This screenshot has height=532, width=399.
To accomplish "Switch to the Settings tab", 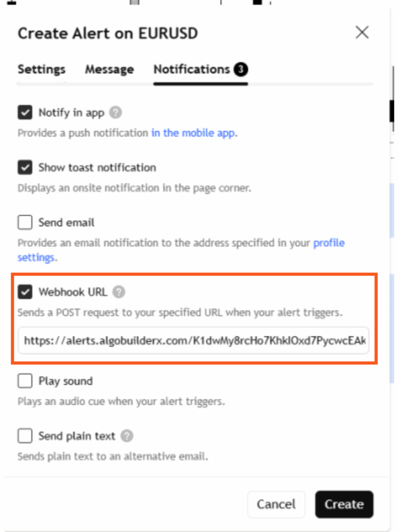I will coord(42,69).
